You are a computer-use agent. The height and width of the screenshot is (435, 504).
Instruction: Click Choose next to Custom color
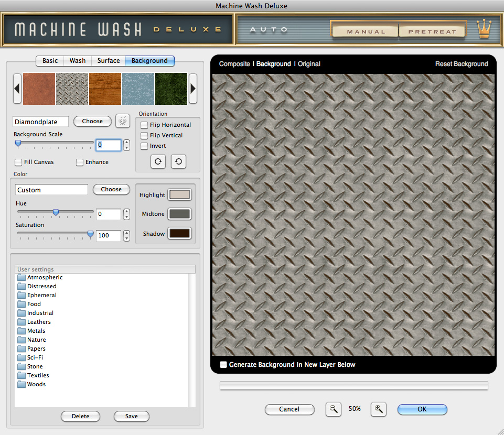[111, 189]
